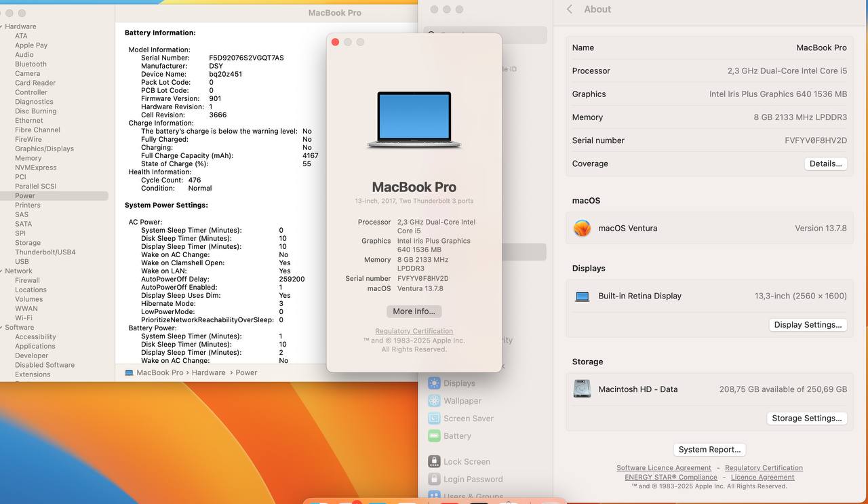Open the Software Licence Agreement link
Viewport: 868px width, 504px height.
(664, 468)
